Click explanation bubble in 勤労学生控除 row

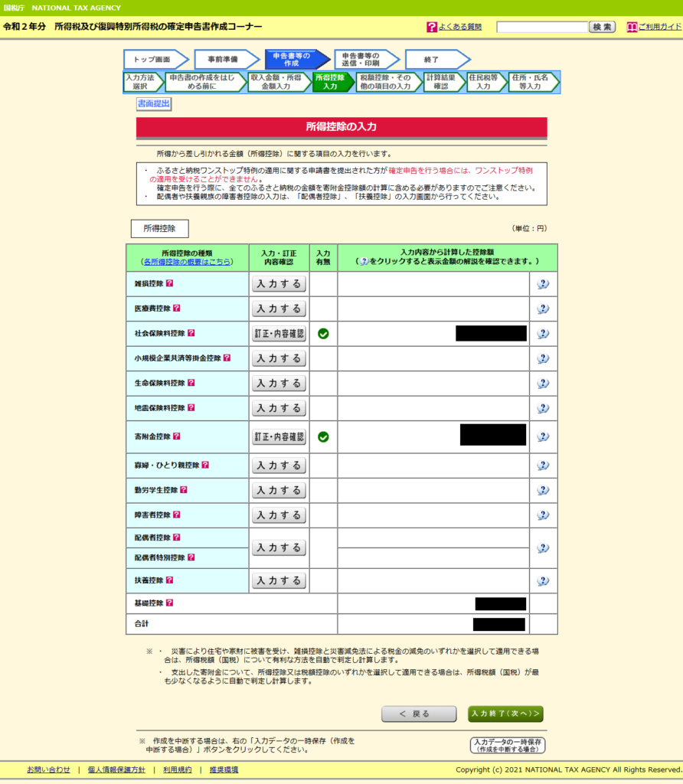click(543, 491)
